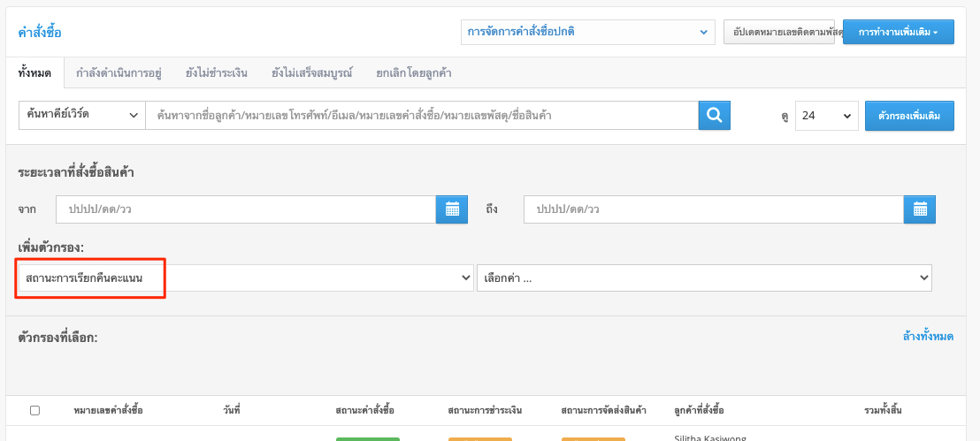980x441 pixels.
Task: Select the ยังไม่เสร็จสมบูรณ์ tab
Action: (312, 73)
